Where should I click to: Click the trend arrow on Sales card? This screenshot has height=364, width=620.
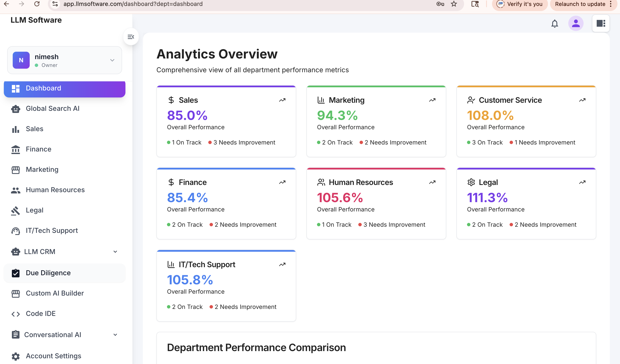click(282, 100)
